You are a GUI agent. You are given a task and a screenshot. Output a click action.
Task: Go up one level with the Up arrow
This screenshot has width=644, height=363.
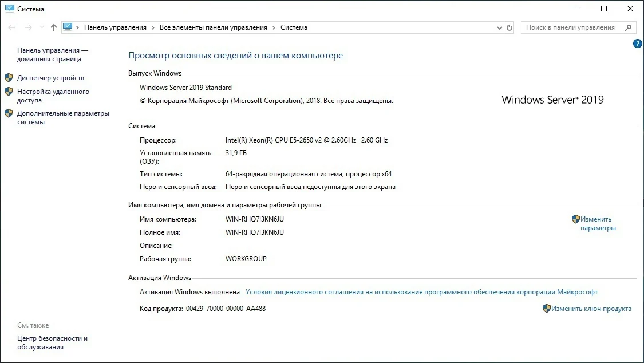tap(53, 27)
